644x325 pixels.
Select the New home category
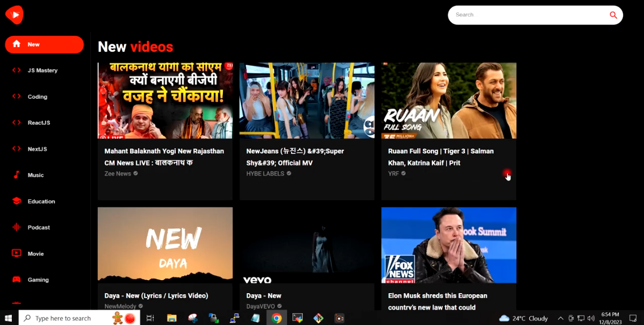click(x=44, y=44)
